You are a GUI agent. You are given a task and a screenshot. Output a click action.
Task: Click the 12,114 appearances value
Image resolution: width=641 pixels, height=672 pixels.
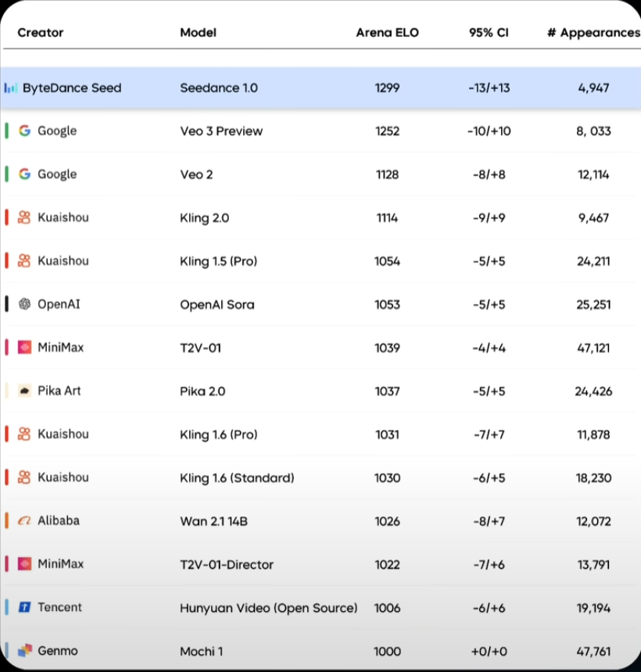(x=593, y=175)
